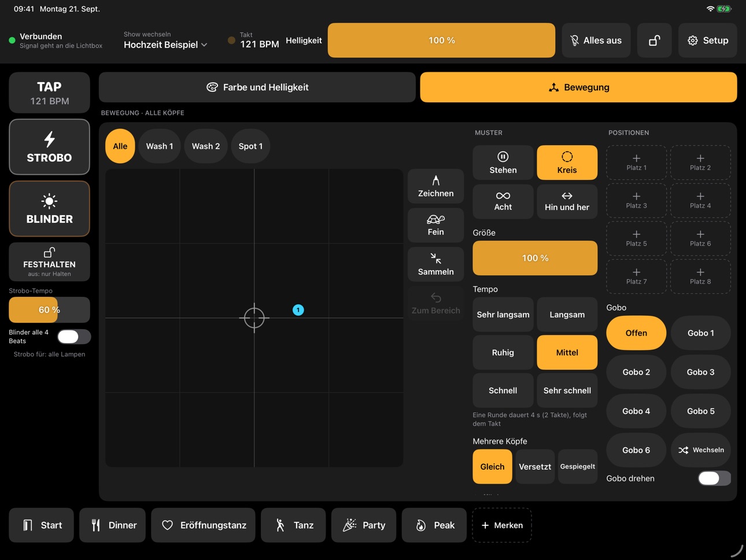Toggle Blinder alle 4 Beats switch

click(74, 337)
